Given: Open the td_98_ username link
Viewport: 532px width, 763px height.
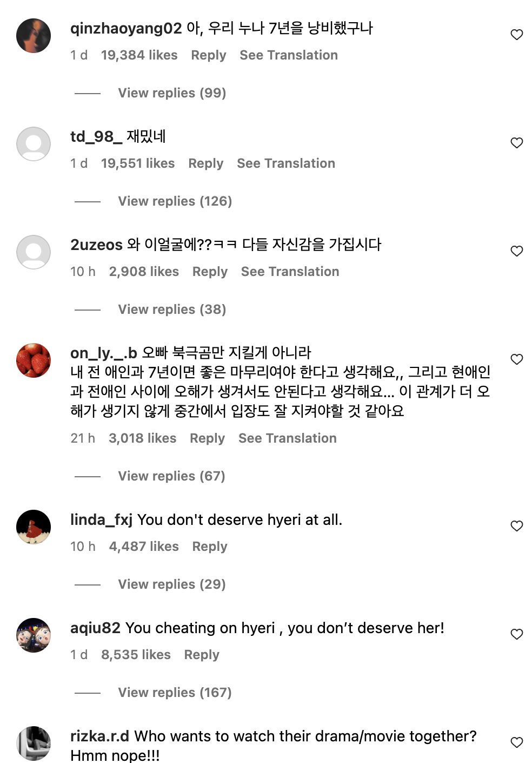Looking at the screenshot, I should click(96, 136).
